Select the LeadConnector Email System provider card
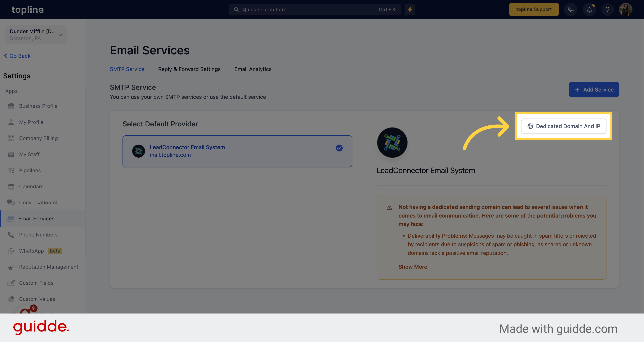644x342 pixels. click(237, 151)
